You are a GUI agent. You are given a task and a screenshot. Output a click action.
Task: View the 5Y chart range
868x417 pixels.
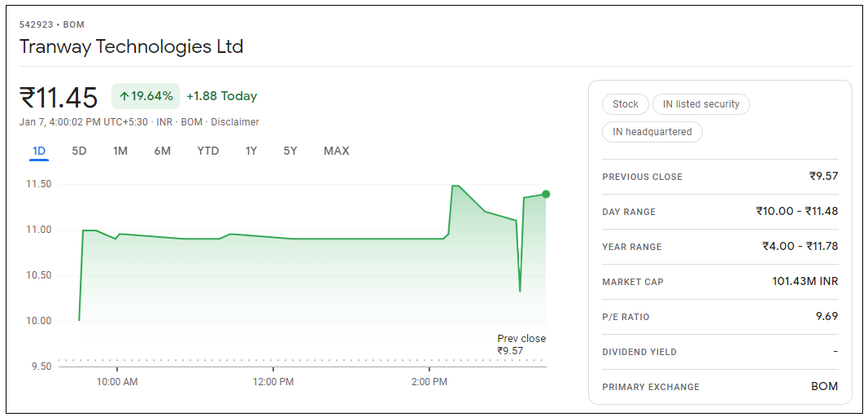[290, 151]
